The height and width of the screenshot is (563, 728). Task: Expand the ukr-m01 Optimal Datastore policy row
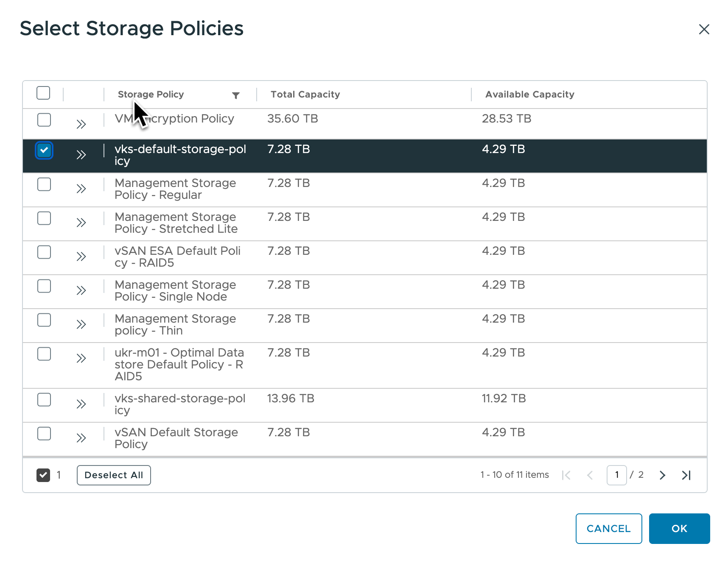pos(81,358)
